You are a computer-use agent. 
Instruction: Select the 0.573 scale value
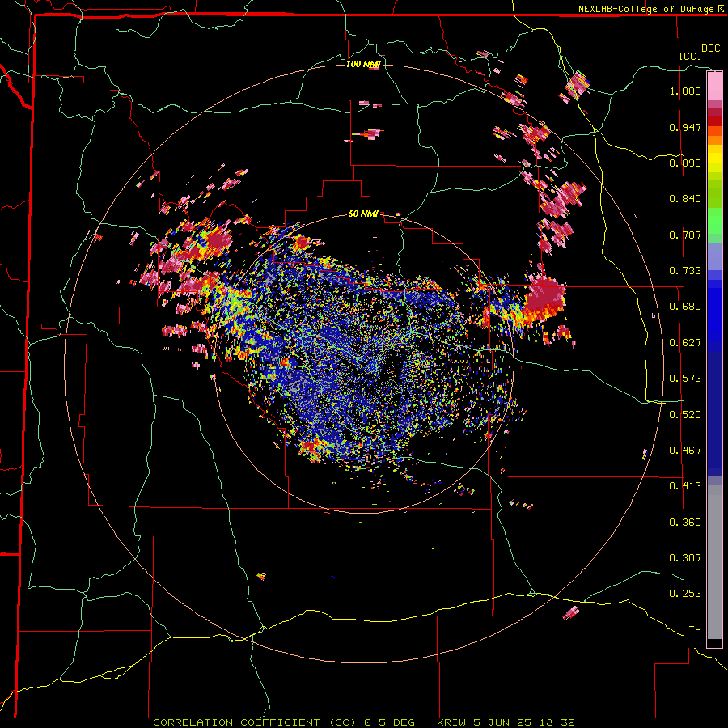click(x=685, y=379)
